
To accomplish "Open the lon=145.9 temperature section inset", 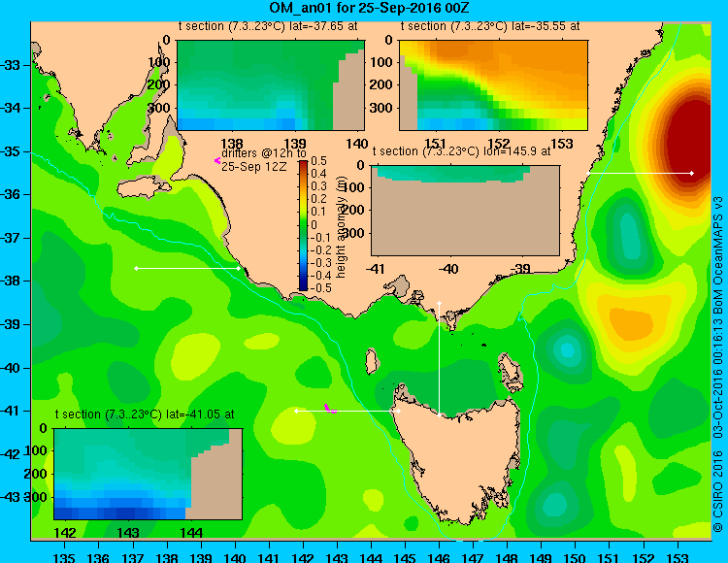I will pyautogui.click(x=465, y=211).
